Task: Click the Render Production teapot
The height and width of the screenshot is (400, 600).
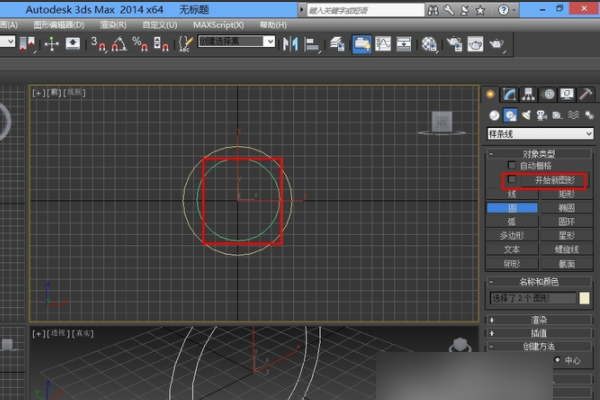Action: [497, 44]
